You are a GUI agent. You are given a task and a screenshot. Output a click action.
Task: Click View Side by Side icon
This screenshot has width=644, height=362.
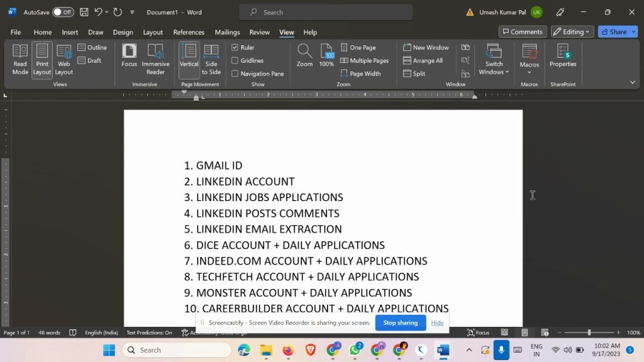pos(465,47)
